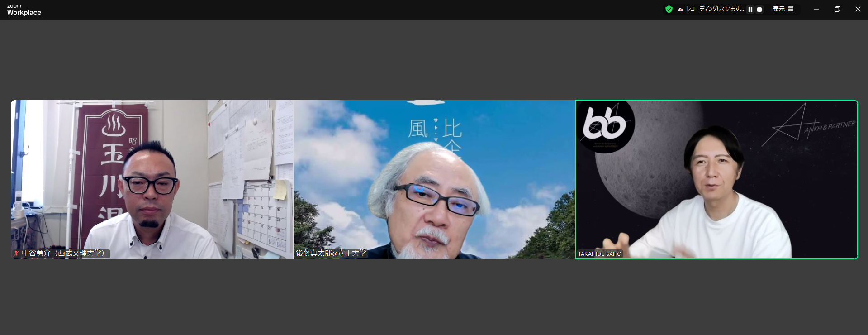Click the レコーディングしています recording status text

click(715, 9)
